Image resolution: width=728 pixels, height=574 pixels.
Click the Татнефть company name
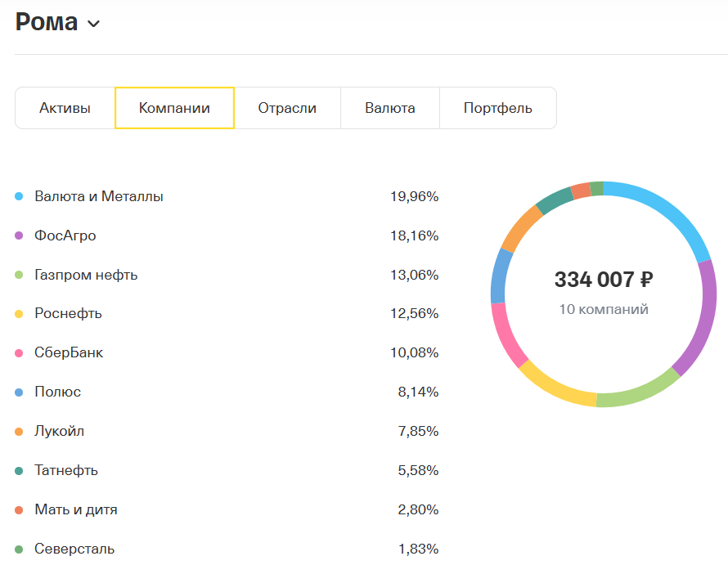point(66,470)
